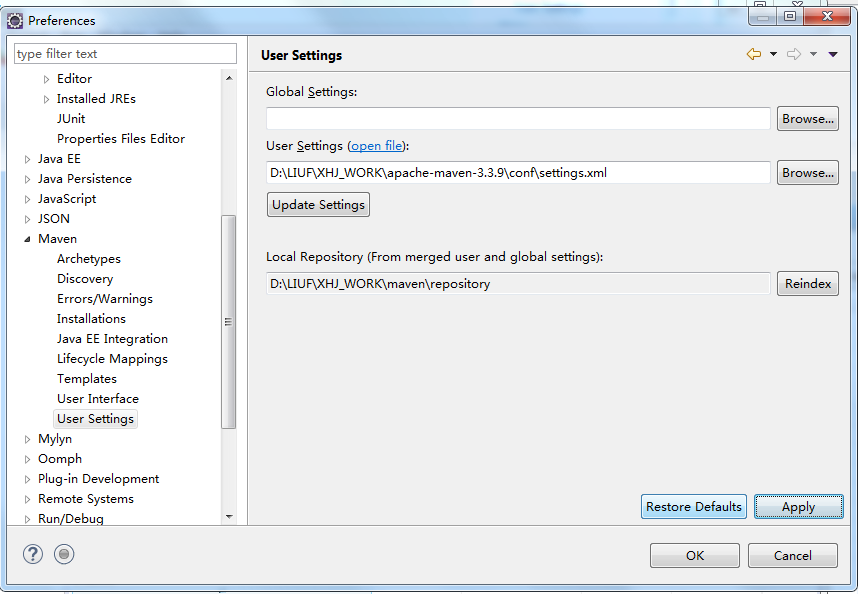Open the help question mark icon

click(33, 554)
